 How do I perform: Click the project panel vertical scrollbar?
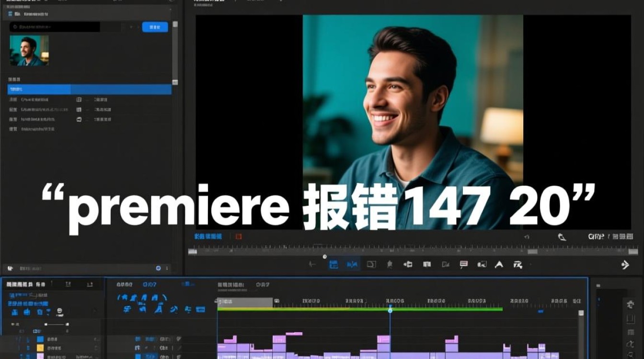click(x=175, y=53)
